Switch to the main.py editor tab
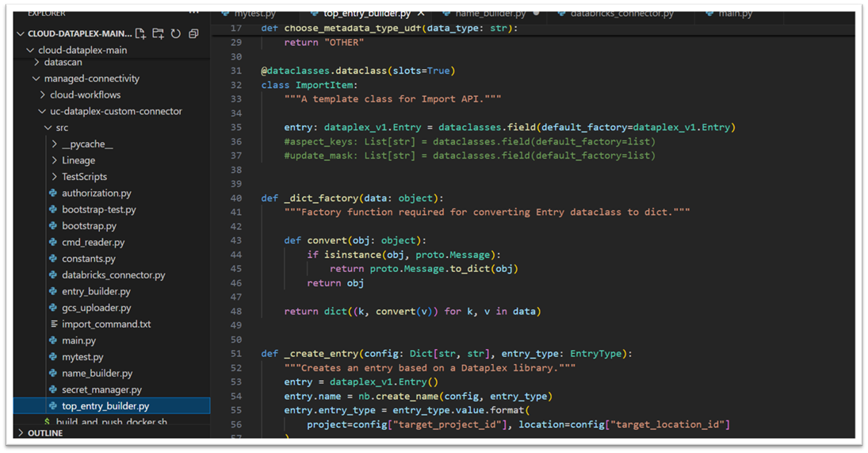The image size is (868, 453). click(734, 13)
